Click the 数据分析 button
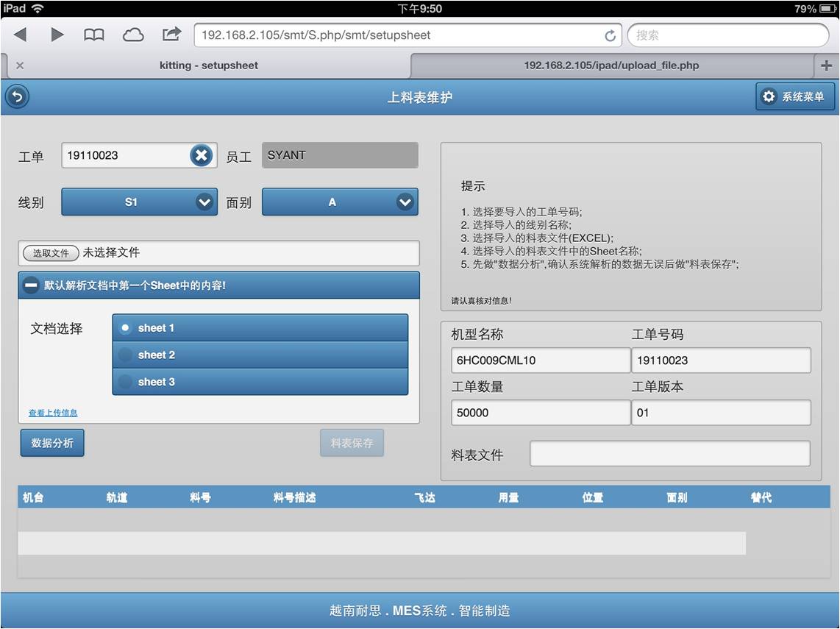This screenshot has width=840, height=629. tap(52, 443)
